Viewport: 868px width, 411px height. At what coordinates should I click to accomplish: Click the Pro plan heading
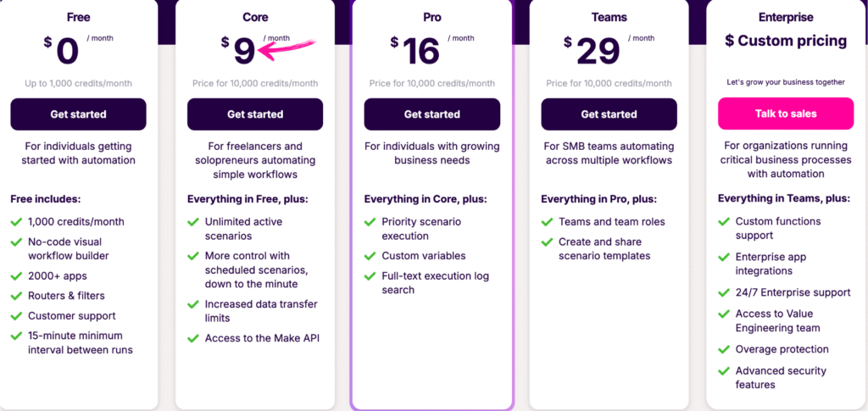click(x=431, y=17)
